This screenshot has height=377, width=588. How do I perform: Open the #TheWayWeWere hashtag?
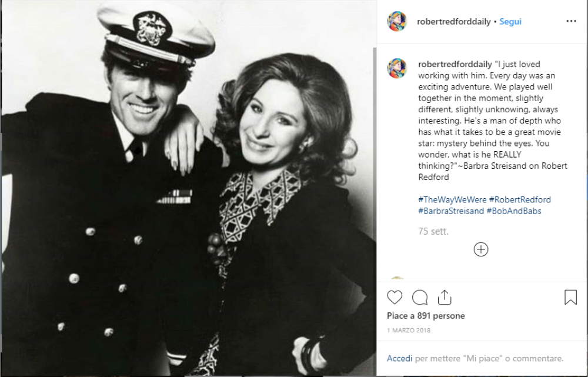pos(452,199)
